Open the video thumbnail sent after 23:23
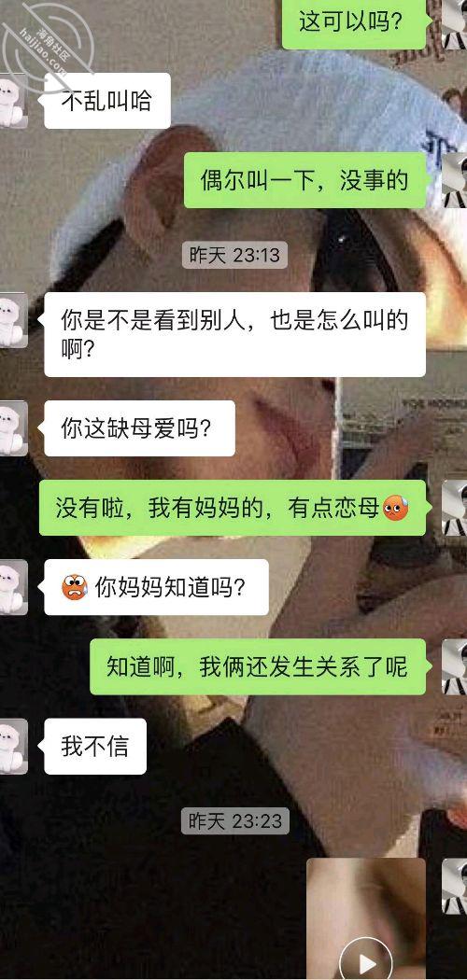 click(x=366, y=918)
